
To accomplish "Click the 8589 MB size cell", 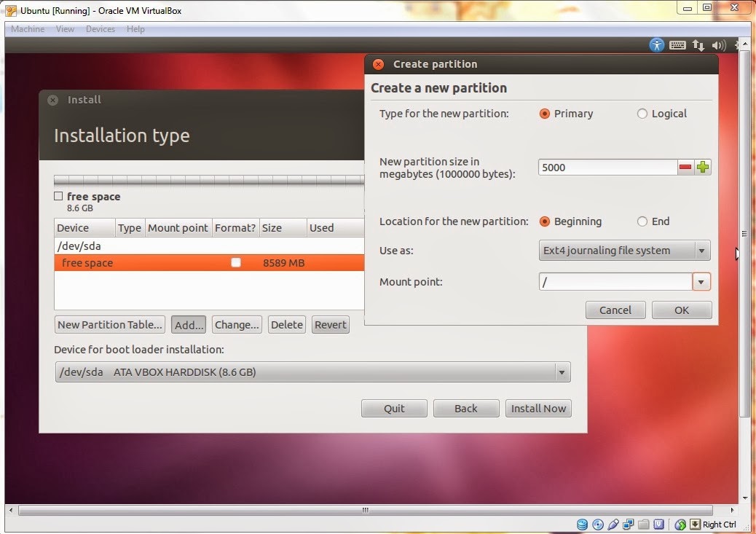I will (x=283, y=263).
